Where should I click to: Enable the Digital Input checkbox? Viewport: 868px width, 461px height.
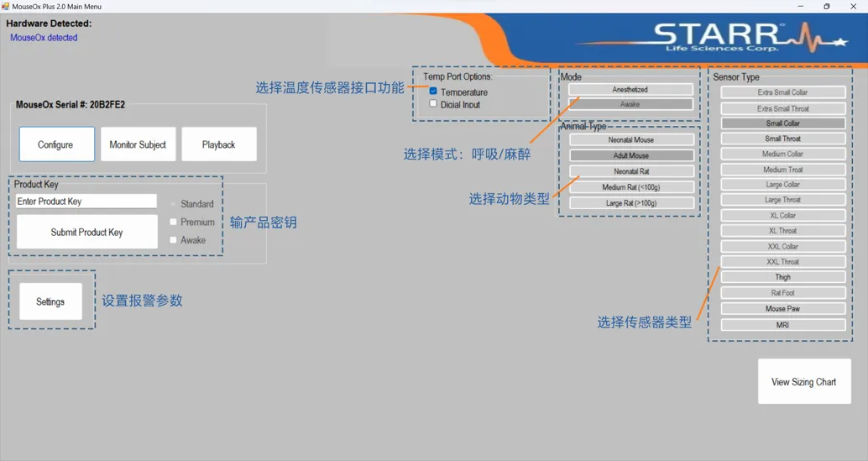[x=433, y=103]
